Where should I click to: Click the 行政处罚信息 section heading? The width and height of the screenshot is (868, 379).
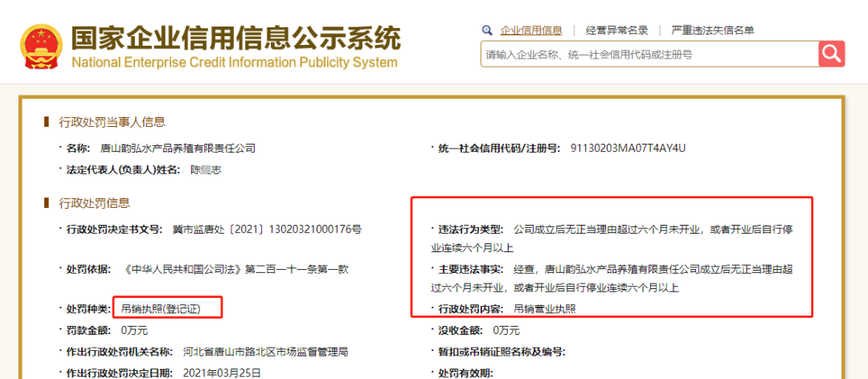[x=94, y=203]
